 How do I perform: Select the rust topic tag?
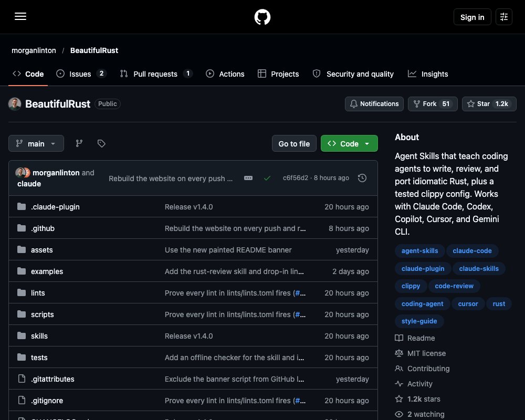tap(499, 303)
